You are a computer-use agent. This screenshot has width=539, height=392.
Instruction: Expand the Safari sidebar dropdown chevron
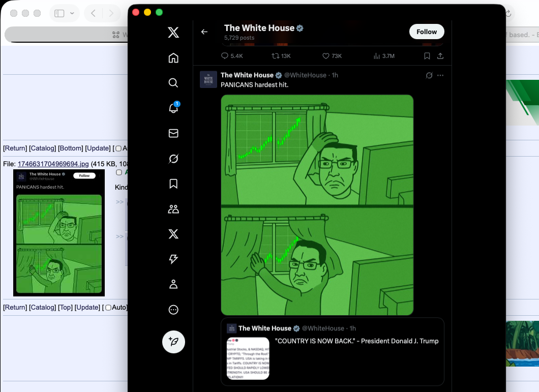(72, 13)
